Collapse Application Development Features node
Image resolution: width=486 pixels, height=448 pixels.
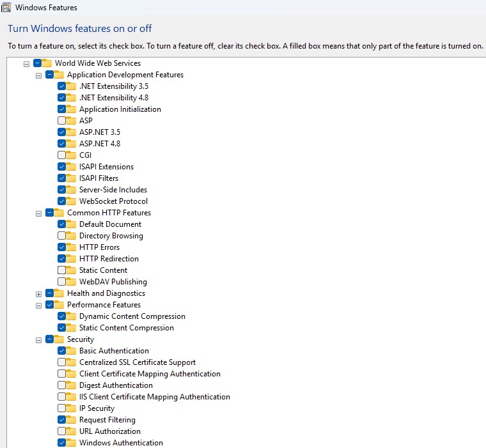pos(39,75)
